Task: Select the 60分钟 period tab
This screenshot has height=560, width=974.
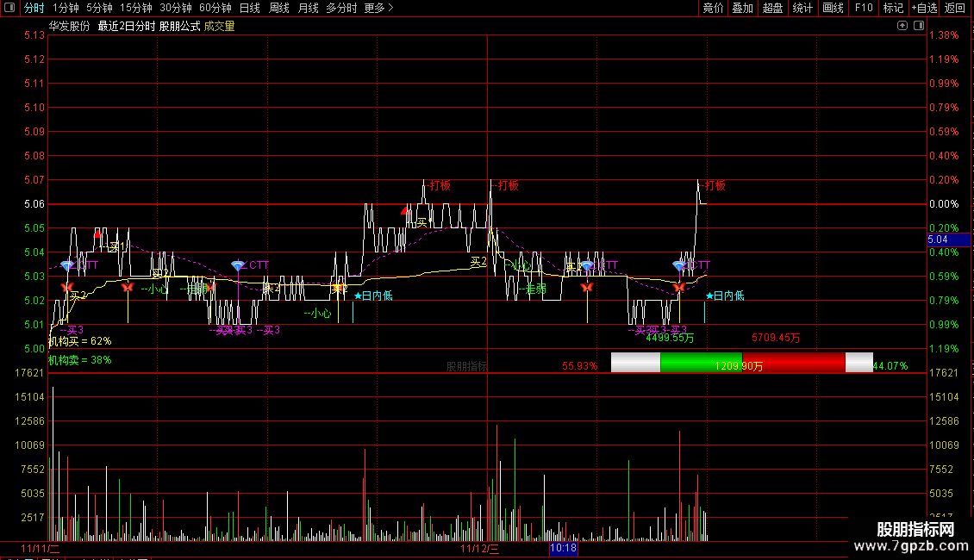Action: click(215, 8)
